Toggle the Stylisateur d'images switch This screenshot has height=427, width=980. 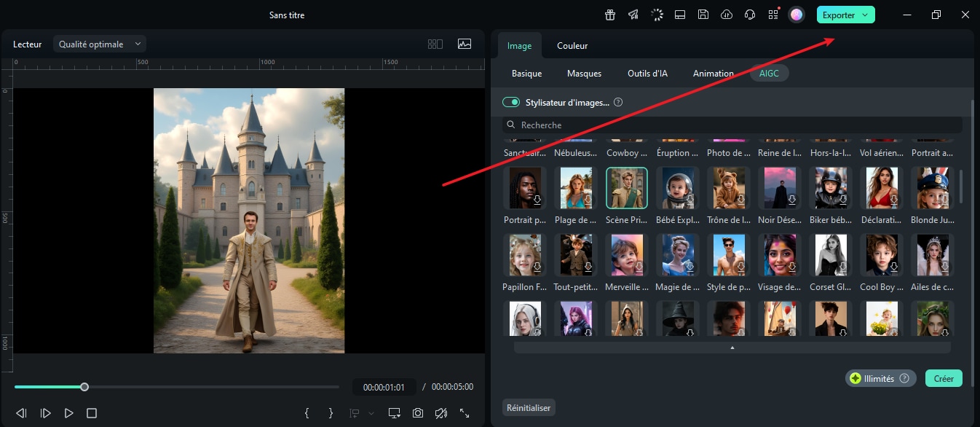pos(511,103)
